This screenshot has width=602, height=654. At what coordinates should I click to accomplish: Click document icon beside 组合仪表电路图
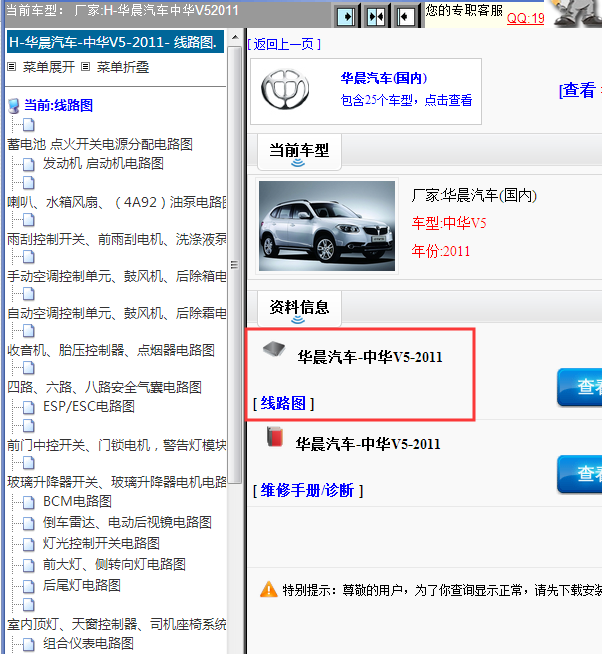28,644
